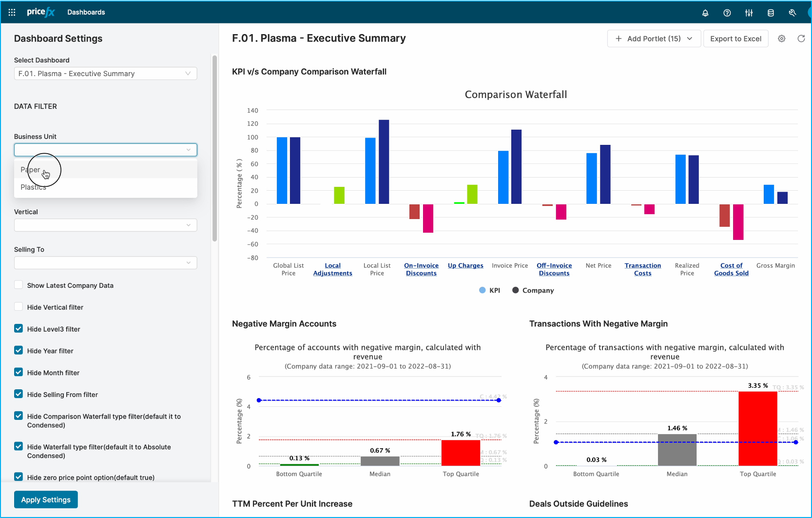
Task: Open the wrench tools icon in header
Action: tap(793, 13)
